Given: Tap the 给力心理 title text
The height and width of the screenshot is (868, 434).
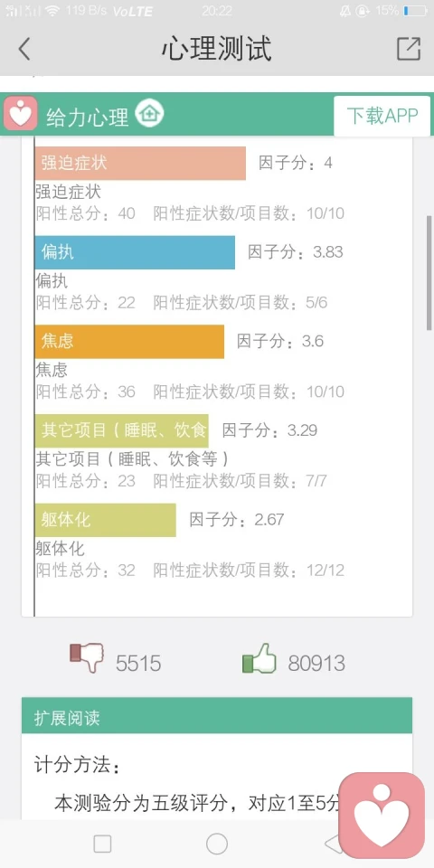Looking at the screenshot, I should pos(88,117).
